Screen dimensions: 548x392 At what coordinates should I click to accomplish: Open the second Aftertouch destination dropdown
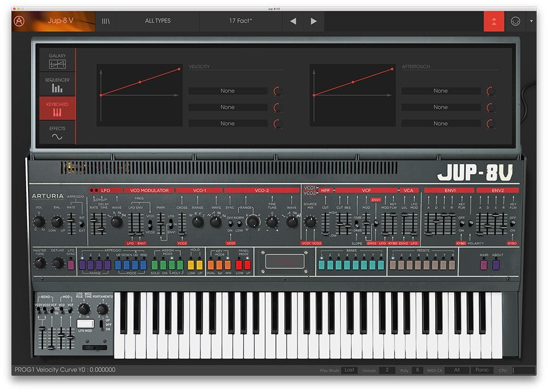click(x=441, y=107)
